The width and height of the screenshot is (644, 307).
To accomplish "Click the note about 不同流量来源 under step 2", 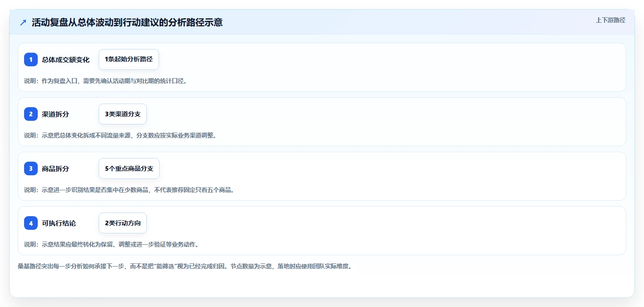I will click(x=120, y=135).
